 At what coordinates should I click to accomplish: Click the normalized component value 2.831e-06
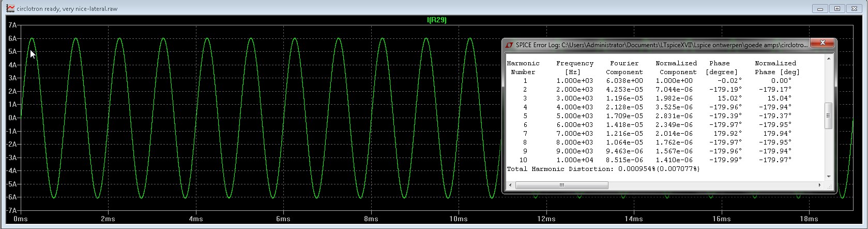click(674, 116)
